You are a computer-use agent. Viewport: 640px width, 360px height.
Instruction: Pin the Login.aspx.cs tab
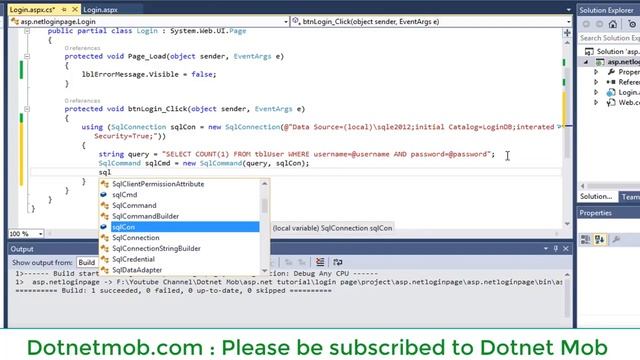(64, 9)
